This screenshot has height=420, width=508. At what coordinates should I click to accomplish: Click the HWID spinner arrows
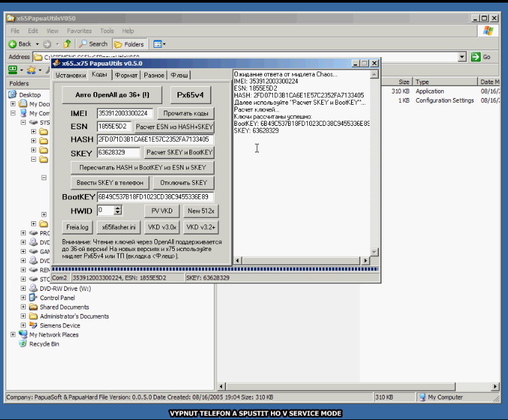tap(118, 210)
